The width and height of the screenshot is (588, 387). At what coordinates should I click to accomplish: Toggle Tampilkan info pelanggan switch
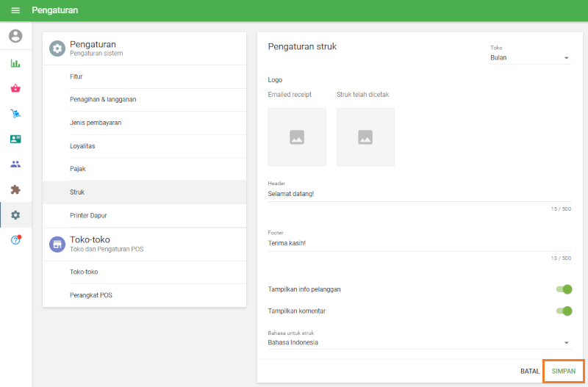[564, 289]
